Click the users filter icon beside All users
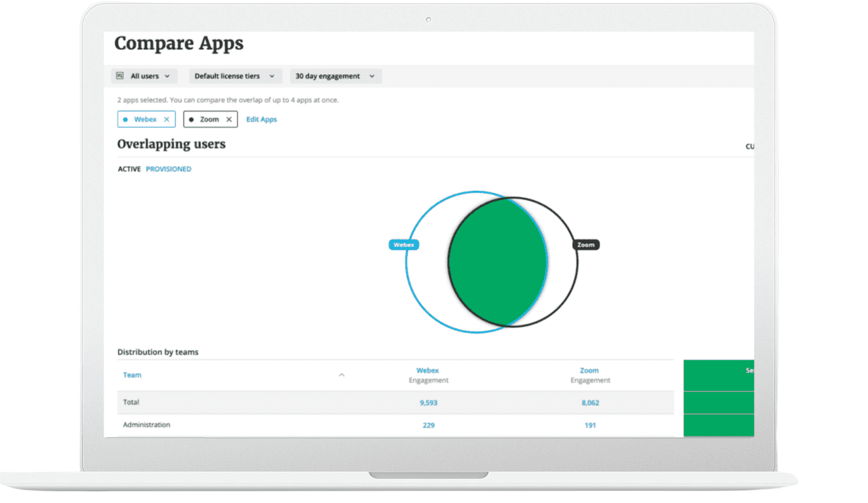 coord(120,76)
